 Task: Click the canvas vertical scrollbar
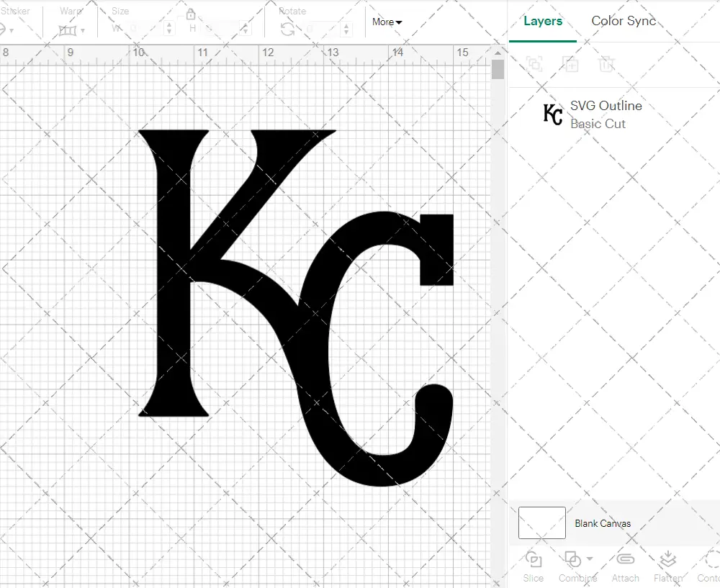point(497,68)
